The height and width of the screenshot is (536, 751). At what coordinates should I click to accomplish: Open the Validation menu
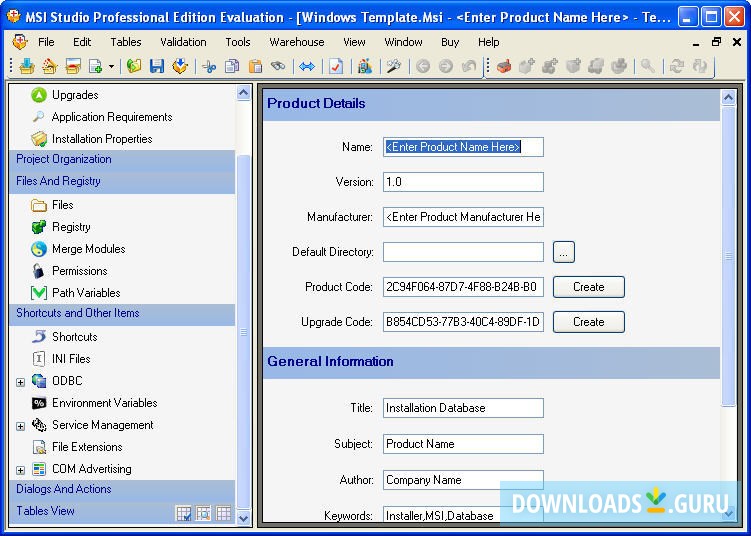(x=183, y=42)
